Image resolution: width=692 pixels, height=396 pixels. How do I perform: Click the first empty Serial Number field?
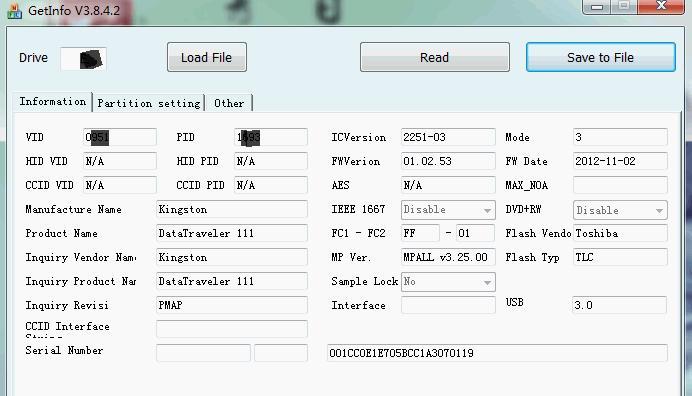pyautogui.click(x=203, y=353)
